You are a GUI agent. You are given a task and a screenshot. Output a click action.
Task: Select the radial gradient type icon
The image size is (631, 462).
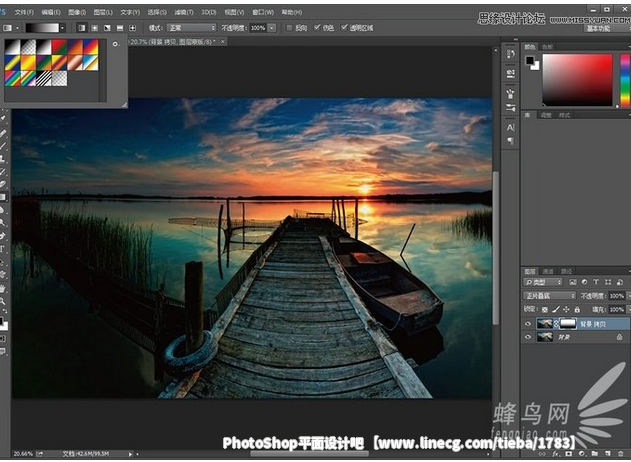click(x=95, y=28)
